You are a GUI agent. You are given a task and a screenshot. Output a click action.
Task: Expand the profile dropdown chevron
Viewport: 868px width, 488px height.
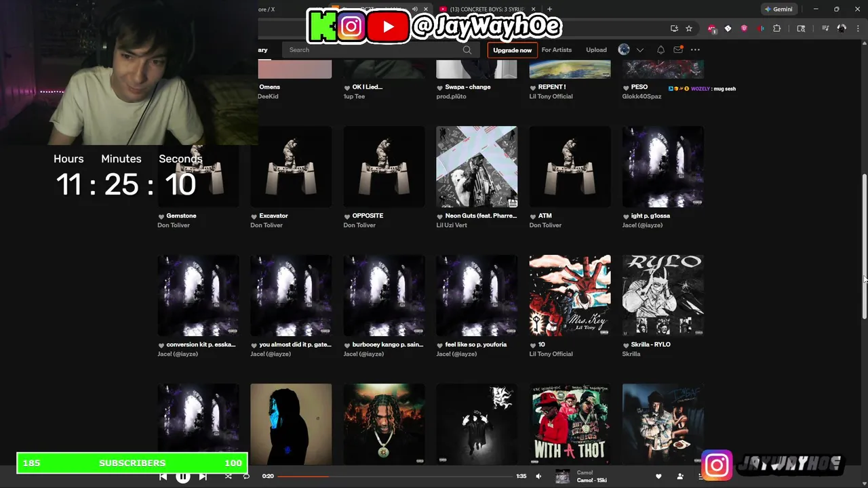(x=639, y=49)
